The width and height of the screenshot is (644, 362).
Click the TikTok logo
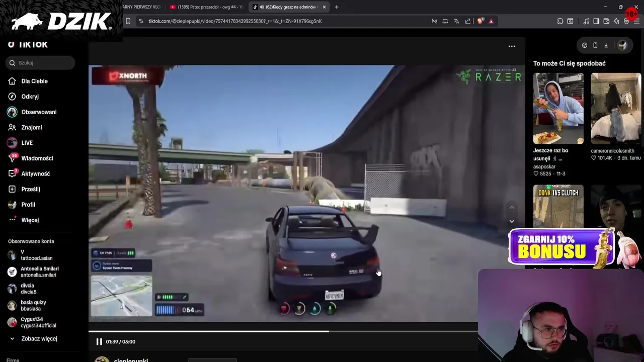[x=28, y=45]
